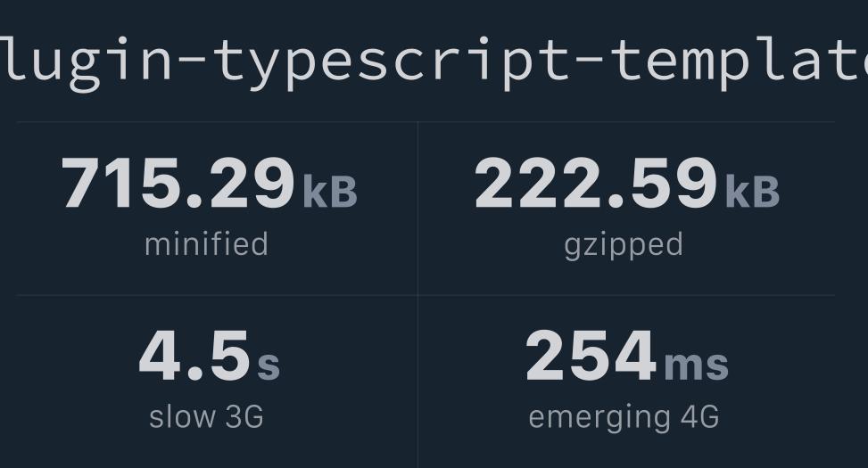Click the vertical divider between minified and gzipped
868x468 pixels.
pos(418,209)
